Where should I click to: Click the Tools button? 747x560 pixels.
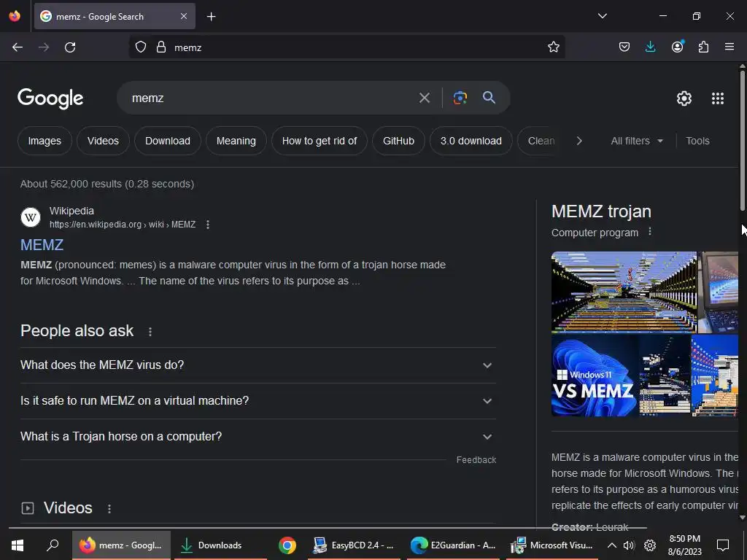click(697, 141)
